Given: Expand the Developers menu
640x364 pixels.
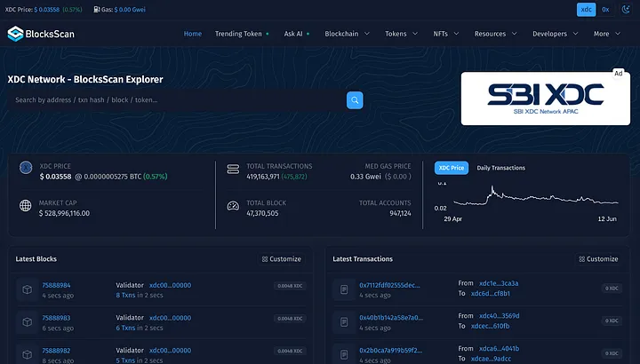Looking at the screenshot, I should 555,34.
